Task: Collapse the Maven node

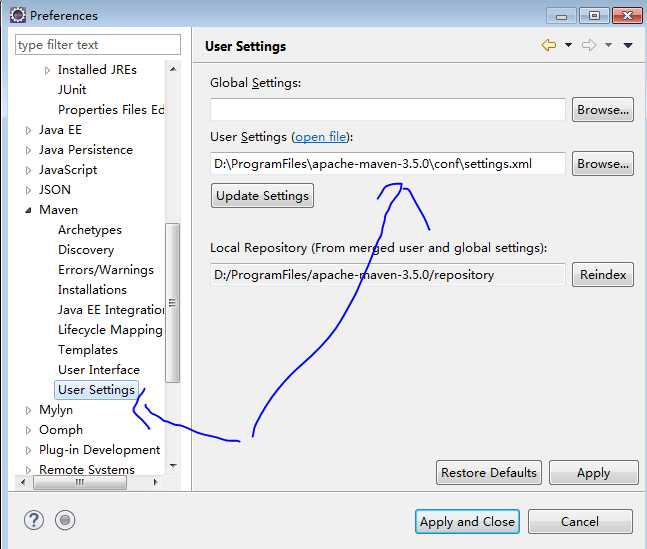Action: click(28, 210)
